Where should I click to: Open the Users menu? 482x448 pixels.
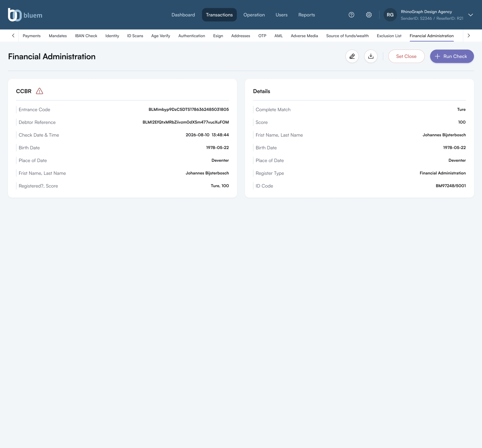tap(281, 15)
